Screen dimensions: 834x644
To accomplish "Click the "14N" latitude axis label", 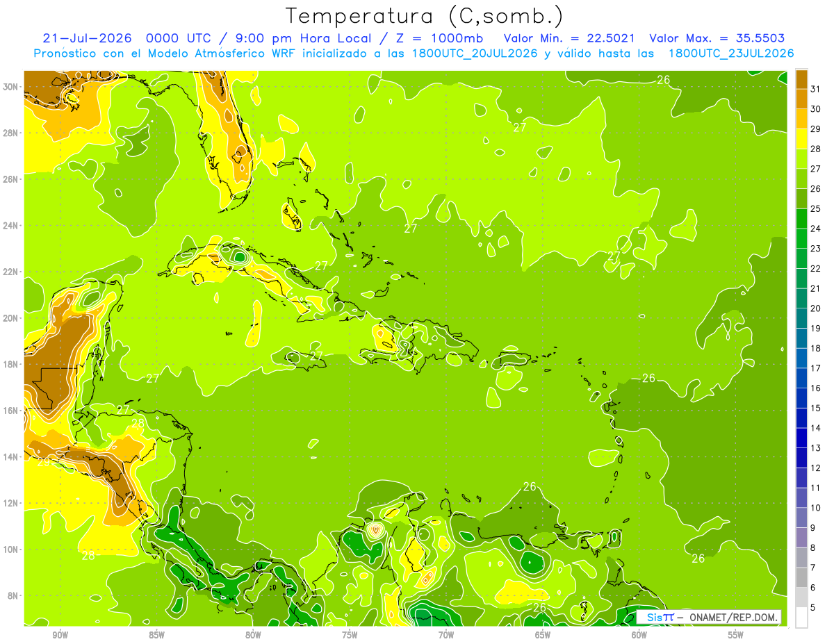I will [x=12, y=457].
